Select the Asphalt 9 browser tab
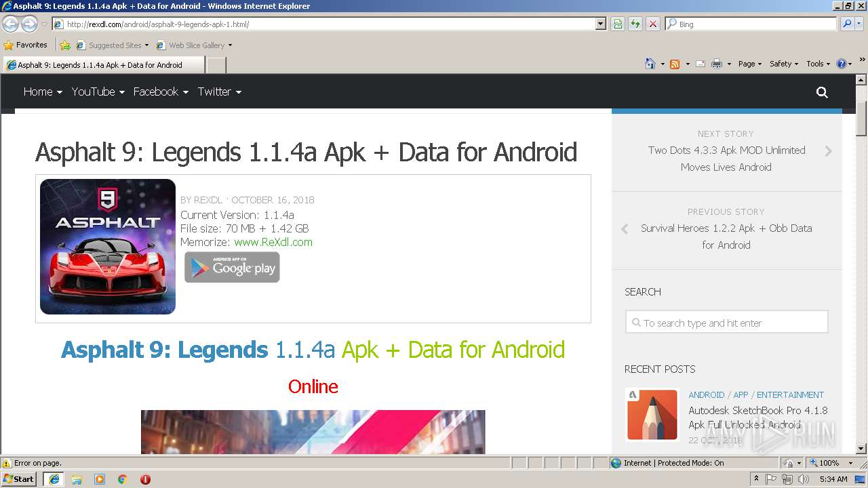 coord(103,65)
